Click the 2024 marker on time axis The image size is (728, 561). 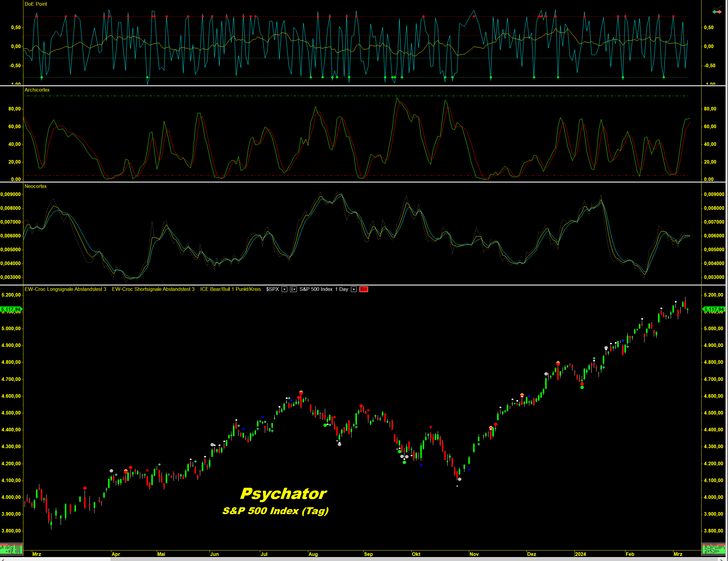(x=580, y=554)
